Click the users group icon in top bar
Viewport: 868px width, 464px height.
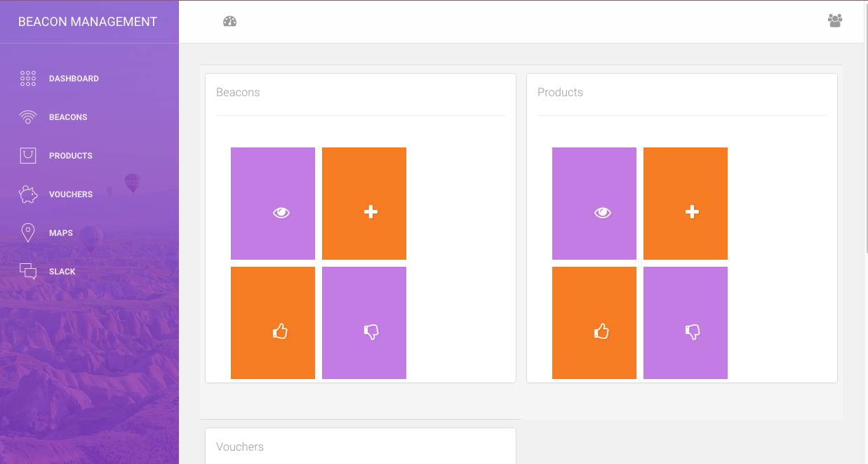click(834, 20)
